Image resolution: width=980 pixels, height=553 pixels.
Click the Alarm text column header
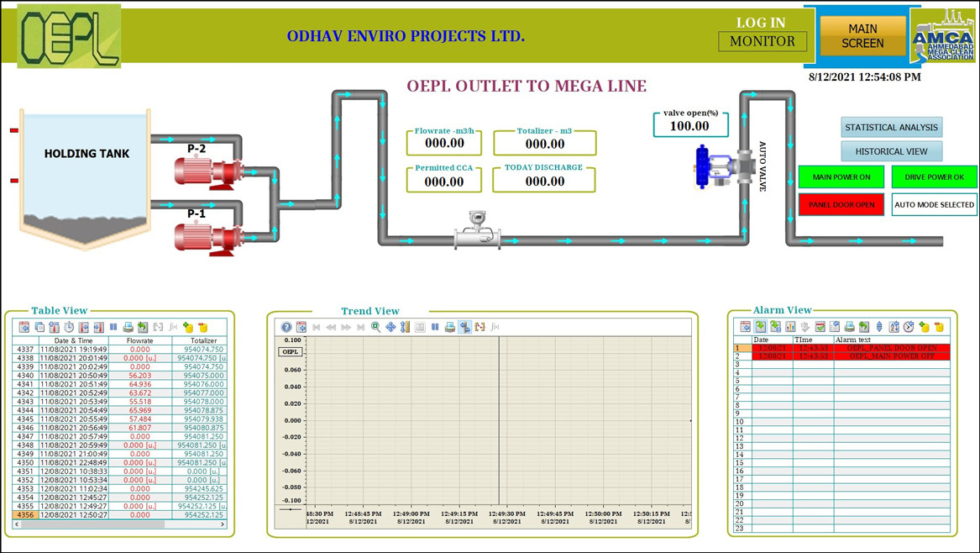pyautogui.click(x=853, y=340)
